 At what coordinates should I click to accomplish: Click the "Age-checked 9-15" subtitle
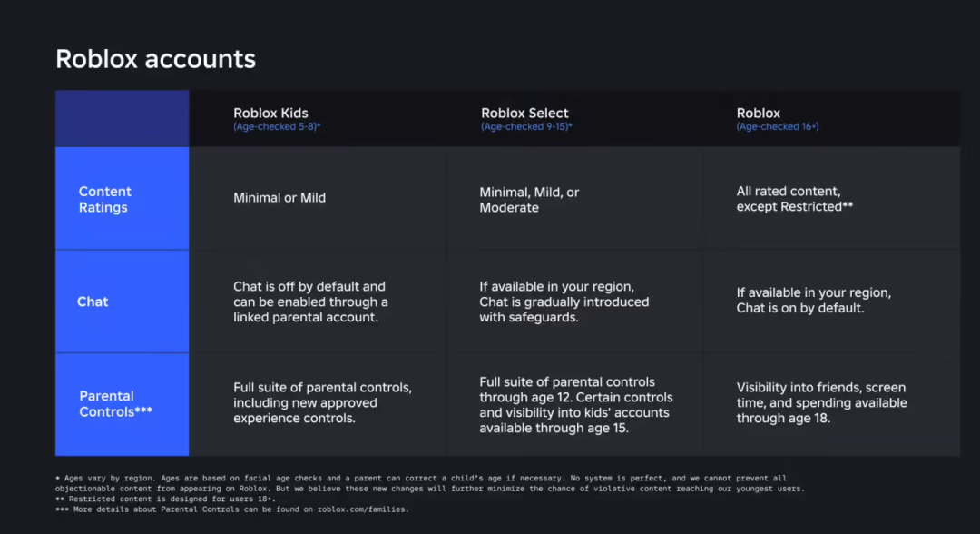(526, 127)
